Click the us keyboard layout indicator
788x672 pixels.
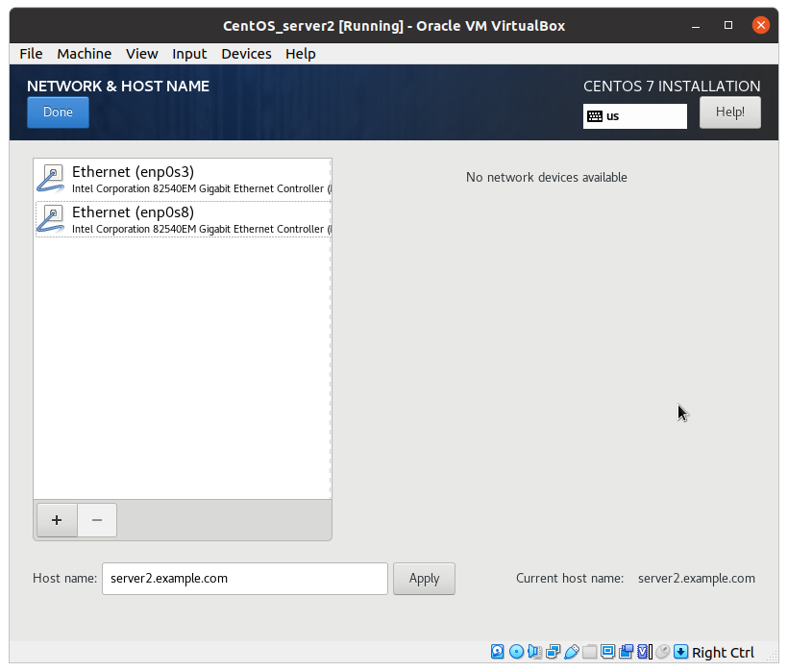[634, 116]
